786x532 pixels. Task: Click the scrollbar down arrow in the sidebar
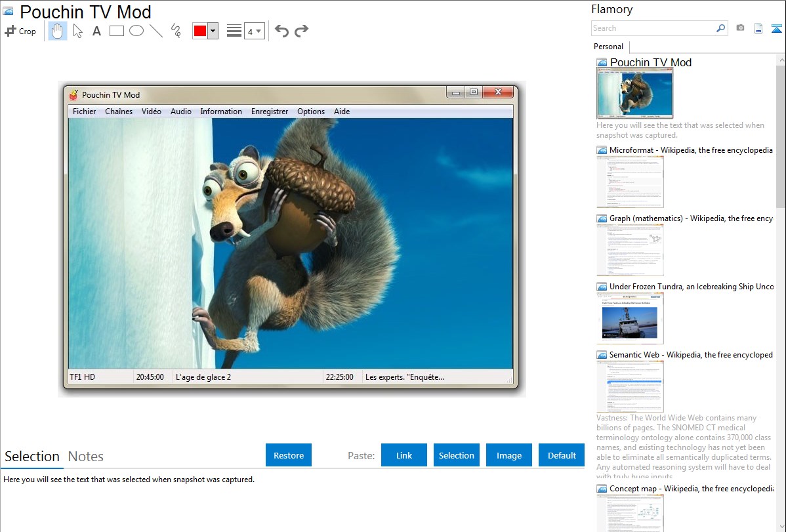781,527
